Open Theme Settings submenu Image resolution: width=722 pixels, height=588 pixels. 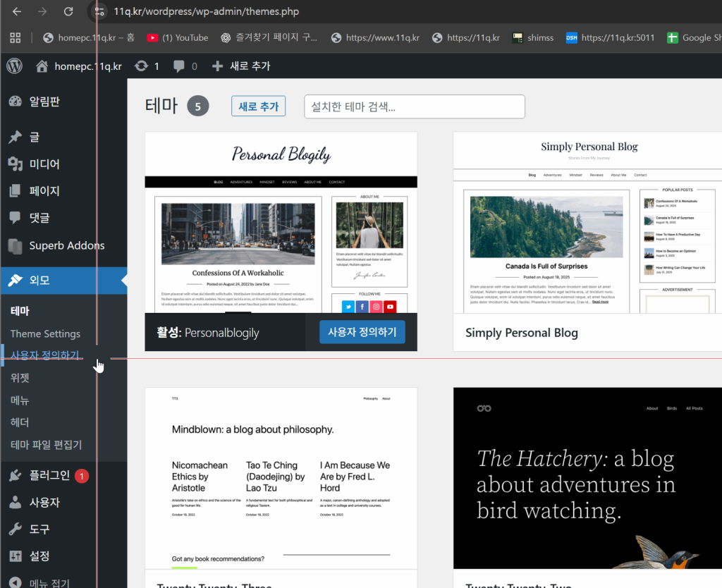click(46, 333)
